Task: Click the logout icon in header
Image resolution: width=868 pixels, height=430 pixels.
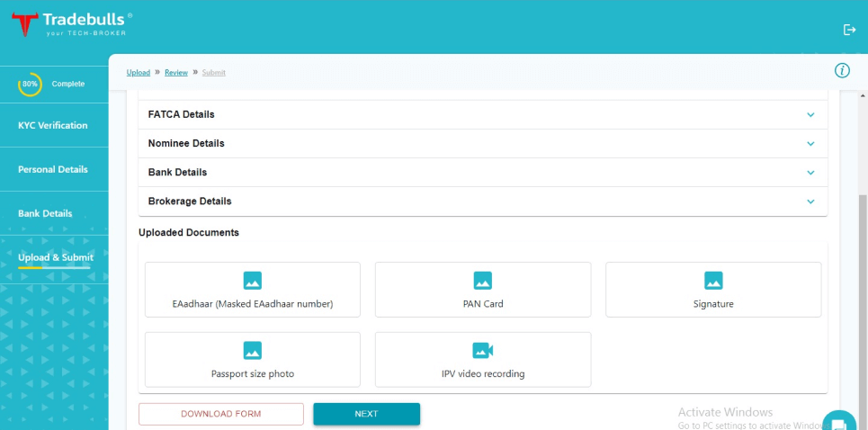Action: pos(849,30)
